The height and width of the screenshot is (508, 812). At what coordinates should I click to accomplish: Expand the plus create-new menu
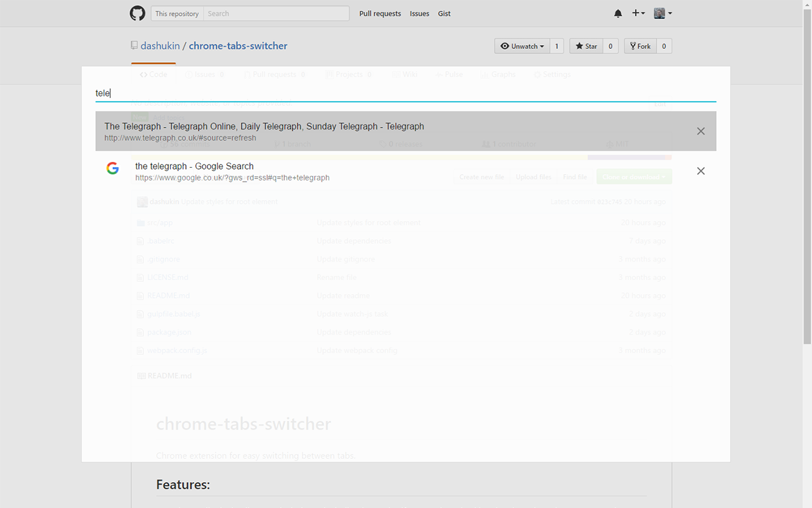tap(638, 13)
